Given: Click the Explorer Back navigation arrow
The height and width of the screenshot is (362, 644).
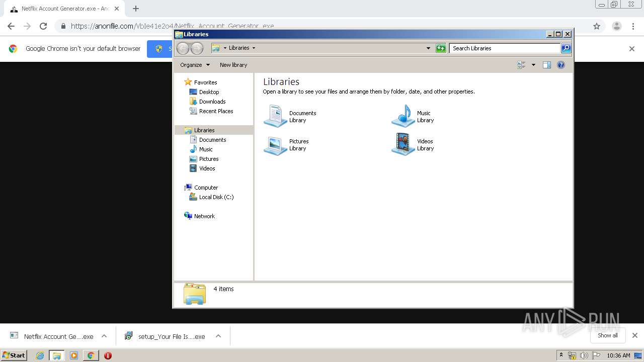Looking at the screenshot, I should point(183,48).
